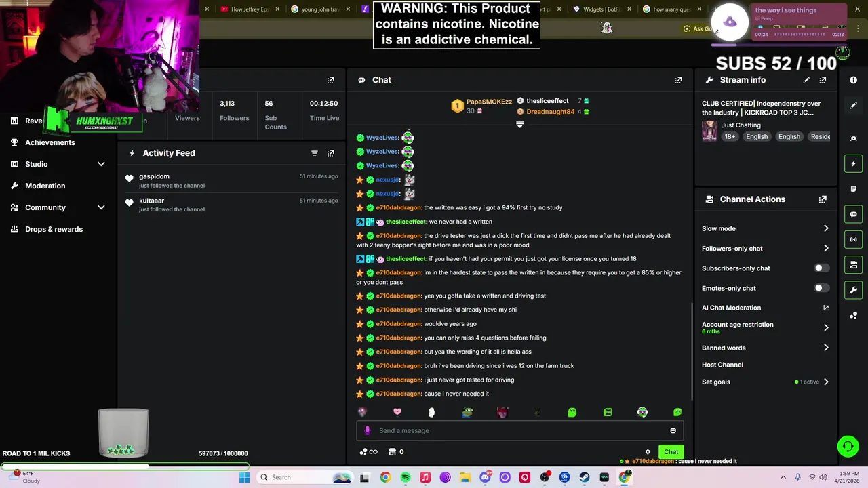Click the lightning bolt icon in right sidebar
This screenshot has height=488, width=868.
(854, 163)
